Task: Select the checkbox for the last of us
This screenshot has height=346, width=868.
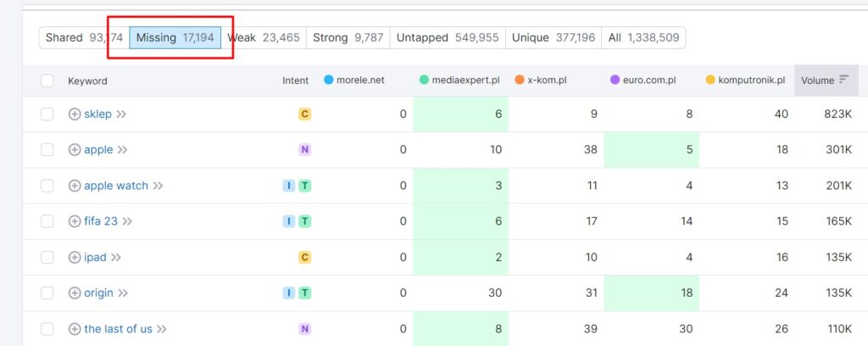Action: 47,329
